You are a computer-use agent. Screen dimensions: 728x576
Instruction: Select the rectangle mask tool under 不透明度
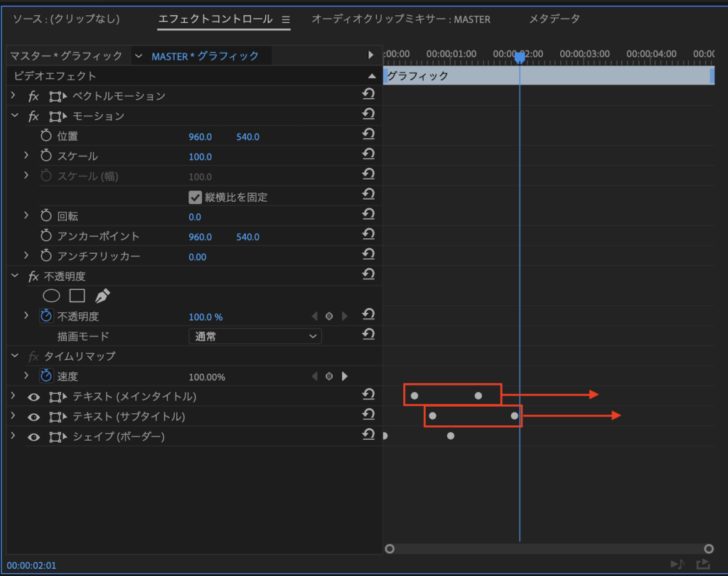tap(77, 296)
